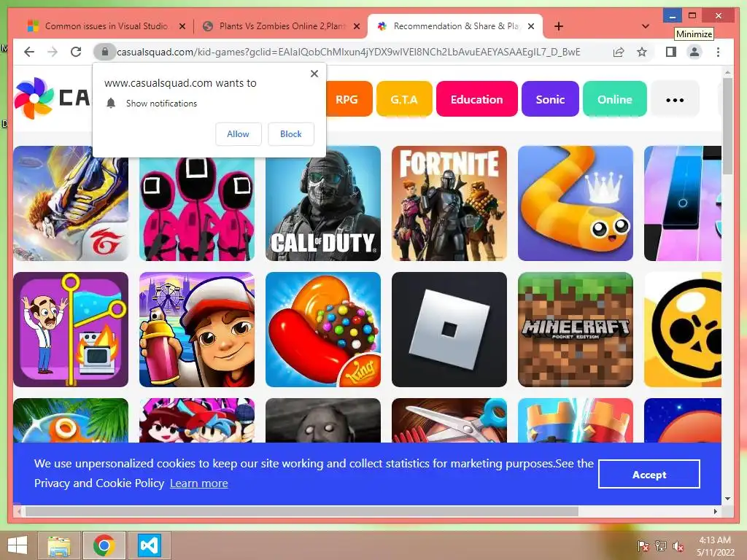The width and height of the screenshot is (747, 560).
Task: Open the network tray icon
Action: click(x=661, y=546)
